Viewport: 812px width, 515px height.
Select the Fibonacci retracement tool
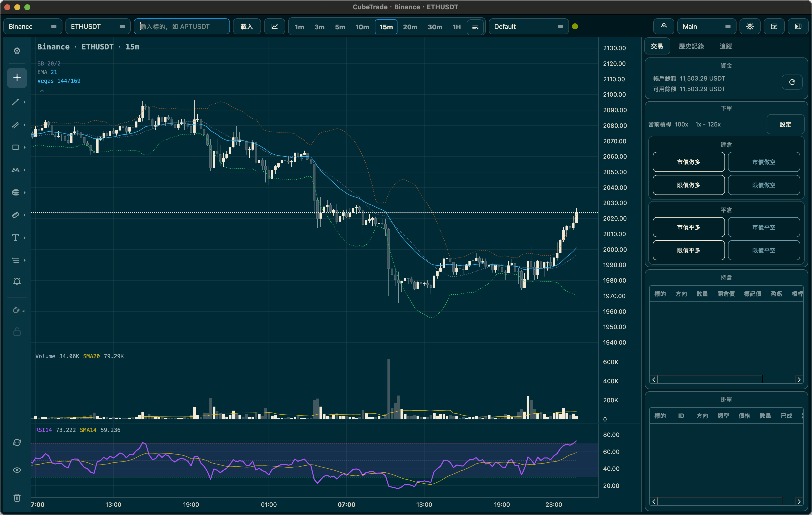[x=15, y=192]
